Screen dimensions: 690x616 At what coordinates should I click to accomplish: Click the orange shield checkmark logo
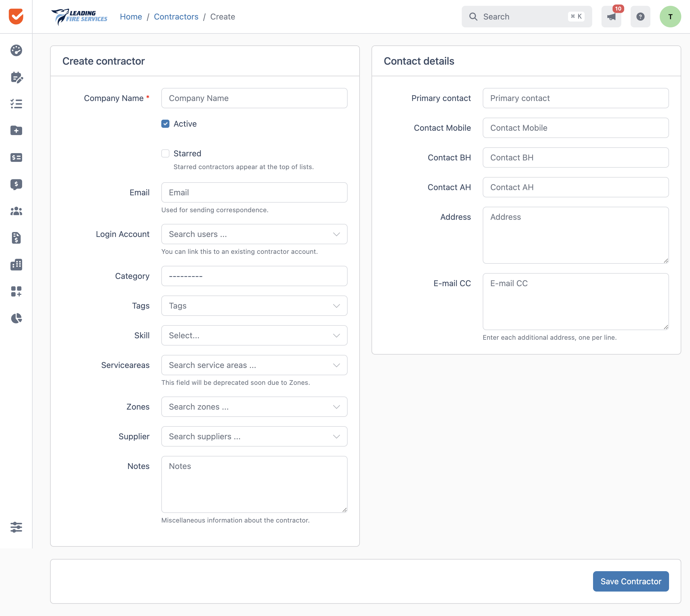pyautogui.click(x=16, y=17)
